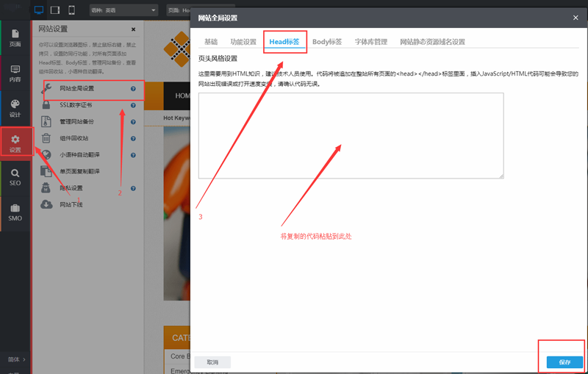Click the 保存 save button
The height and width of the screenshot is (374, 588).
564,362
